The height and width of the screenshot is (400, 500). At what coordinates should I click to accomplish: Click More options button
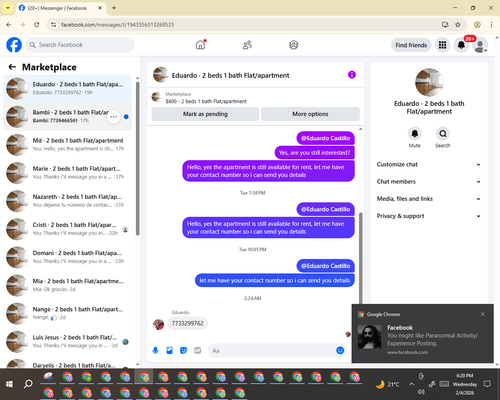[x=310, y=114]
